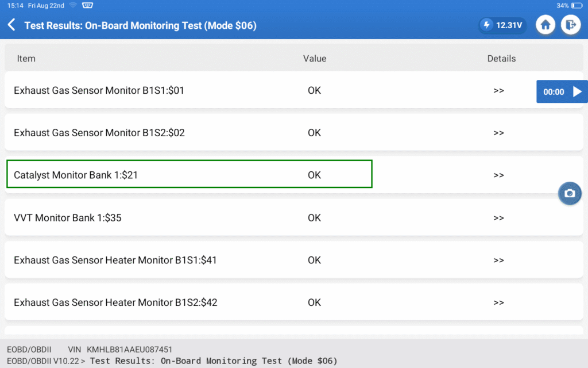Click the Item column header
The width and height of the screenshot is (588, 368).
pyautogui.click(x=26, y=59)
